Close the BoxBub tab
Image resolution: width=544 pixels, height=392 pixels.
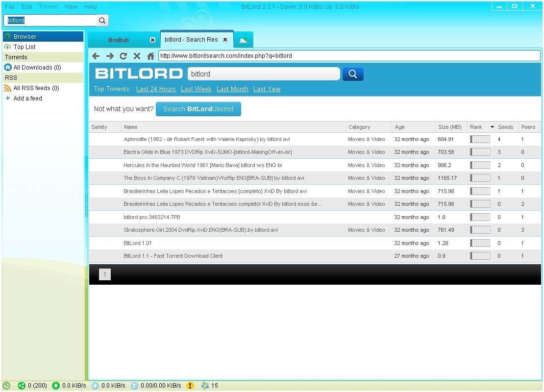point(152,40)
